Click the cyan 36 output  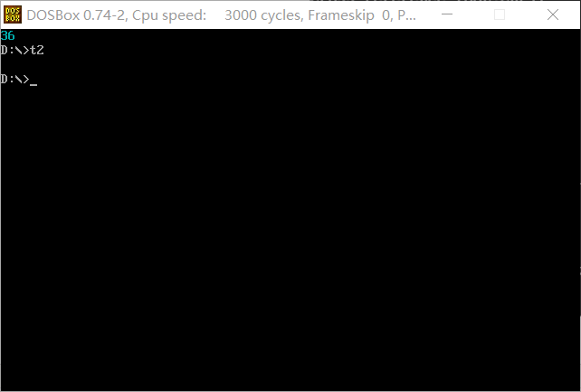[7, 36]
